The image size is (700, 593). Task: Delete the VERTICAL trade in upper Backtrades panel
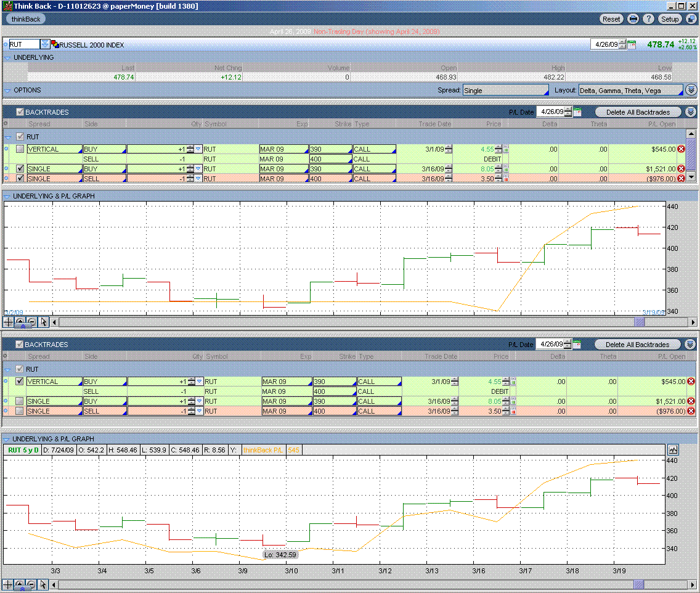[x=681, y=149]
